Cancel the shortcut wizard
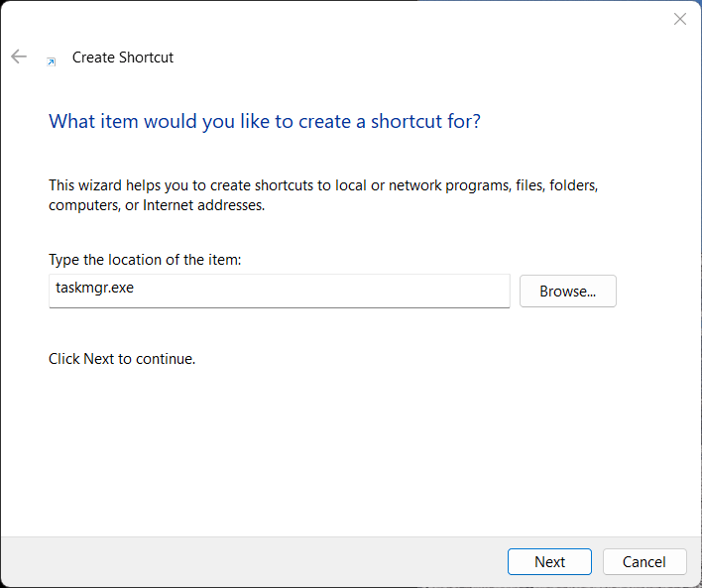 click(x=643, y=561)
